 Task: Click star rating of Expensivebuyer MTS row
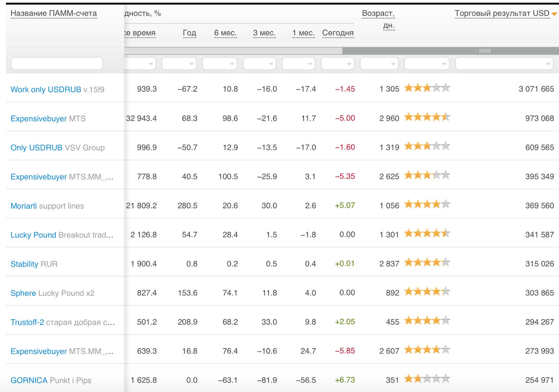click(427, 117)
